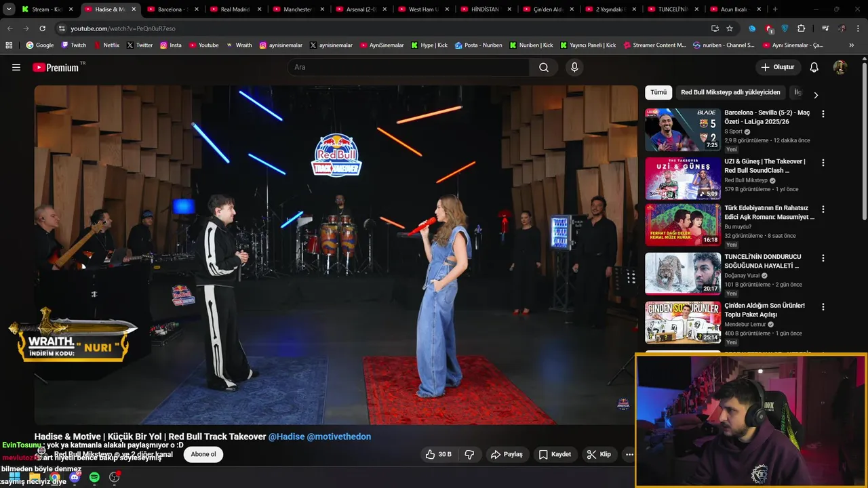This screenshot has height=488, width=868.
Task: Switch to the Stream - Kick tab
Action: click(48, 9)
